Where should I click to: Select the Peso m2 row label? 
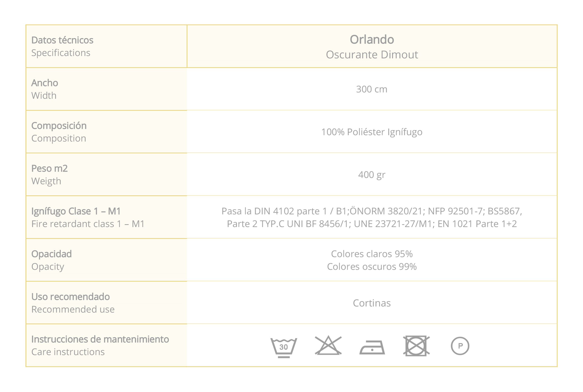point(49,168)
